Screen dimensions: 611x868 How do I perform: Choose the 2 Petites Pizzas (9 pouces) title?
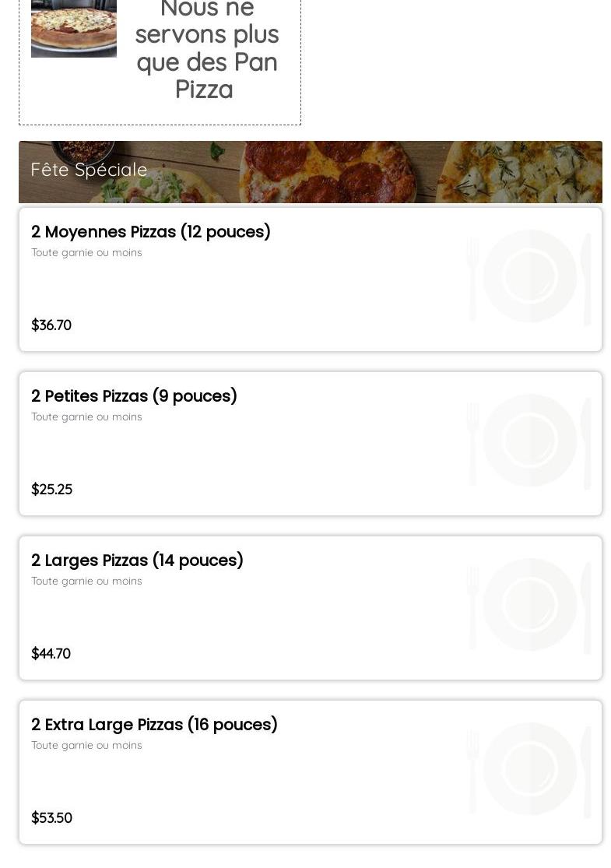tap(134, 396)
